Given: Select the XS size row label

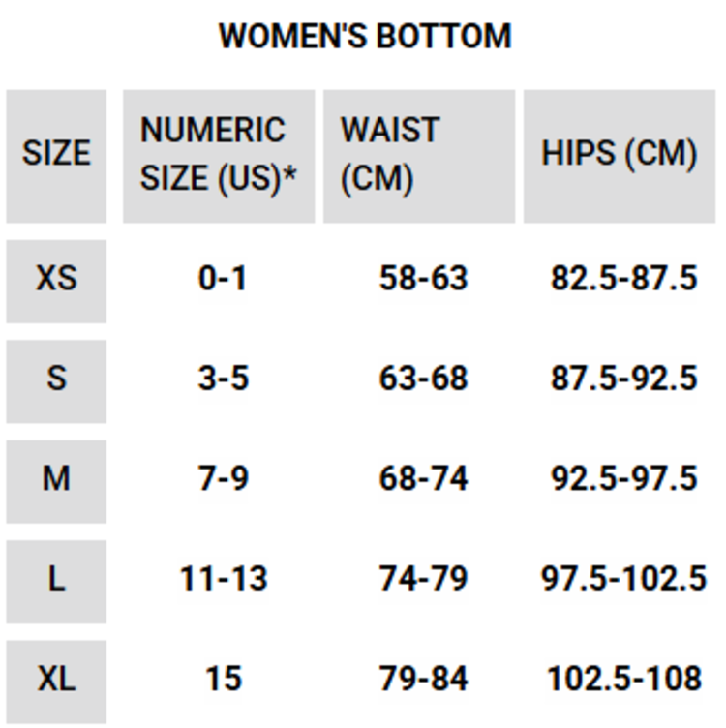Looking at the screenshot, I should 56,279.
